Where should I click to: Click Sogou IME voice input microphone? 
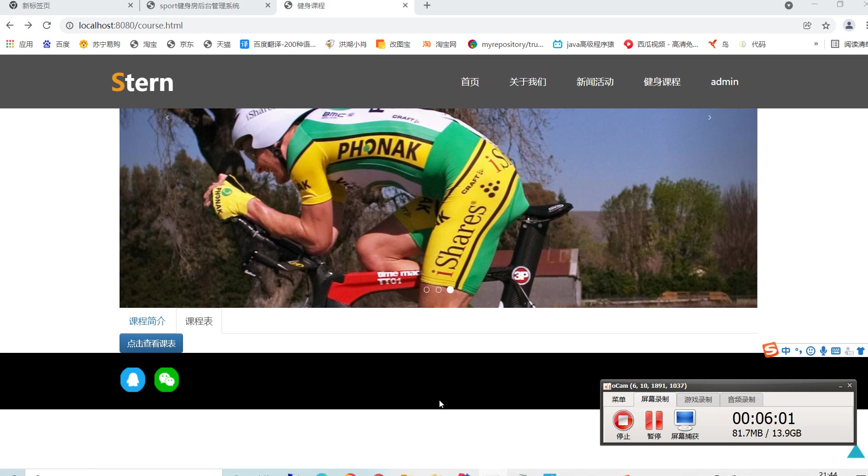[823, 351]
